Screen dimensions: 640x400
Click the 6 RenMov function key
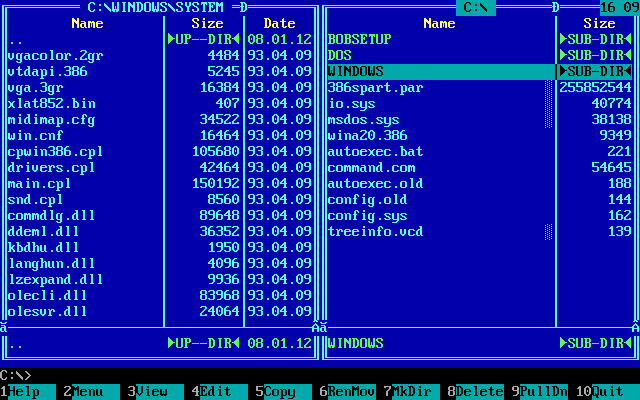(348, 391)
